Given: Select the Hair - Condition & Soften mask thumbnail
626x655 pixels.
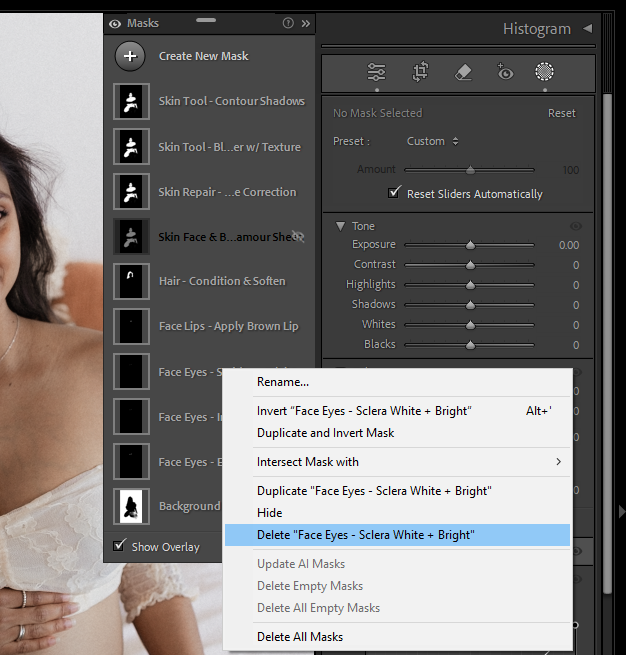Looking at the screenshot, I should point(131,281).
